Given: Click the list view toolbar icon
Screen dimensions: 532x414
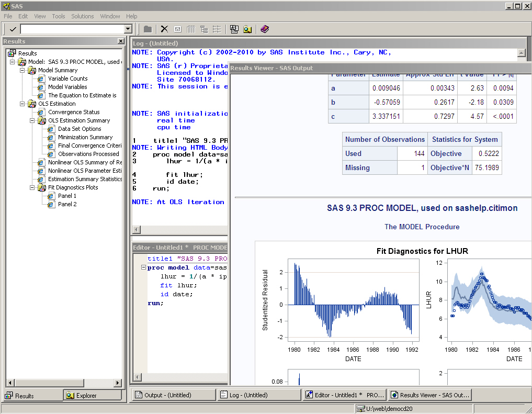Looking at the screenshot, I should point(217,29).
